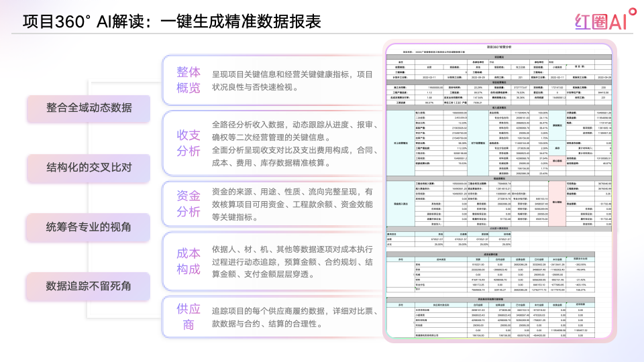The width and height of the screenshot is (644, 362).
Task: Click the 项目360°经营分析 report title
Action: pos(498,47)
